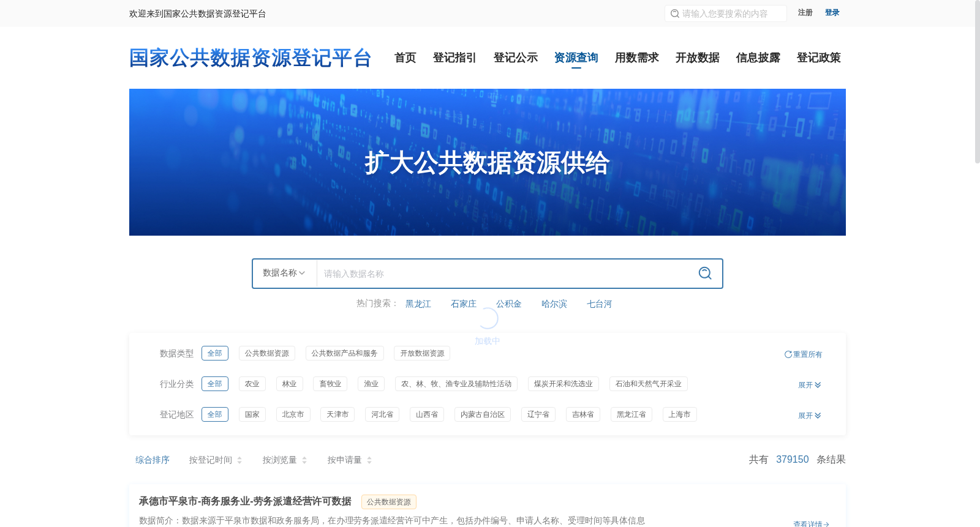Screen dimensions: 980x527
Task: Click the magnifier icon in main search bar
Action: click(705, 273)
